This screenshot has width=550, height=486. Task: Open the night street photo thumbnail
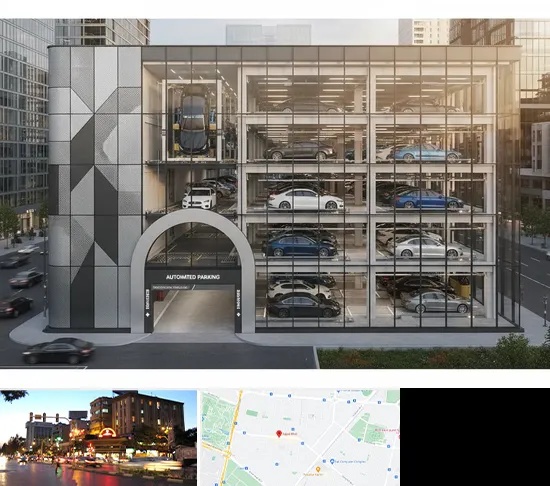pyautogui.click(x=98, y=438)
